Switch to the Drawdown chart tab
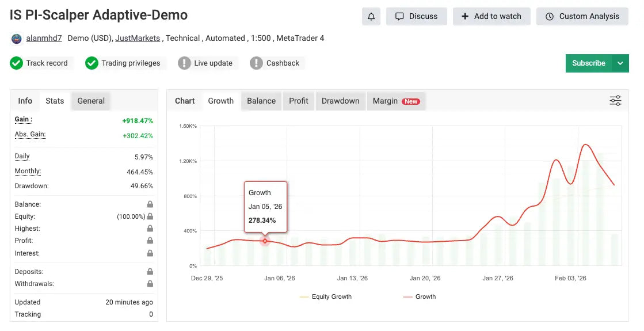Screen dimensions: 644x331 [340, 101]
